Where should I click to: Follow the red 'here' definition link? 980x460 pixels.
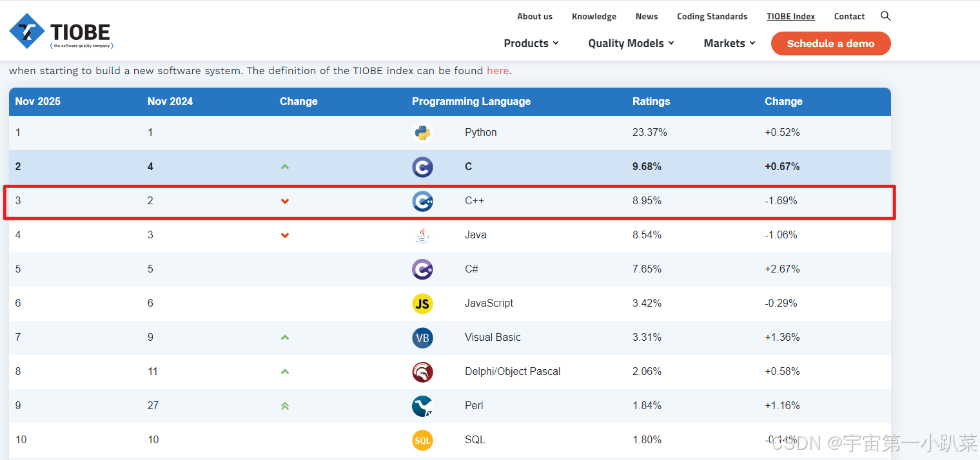coord(498,71)
